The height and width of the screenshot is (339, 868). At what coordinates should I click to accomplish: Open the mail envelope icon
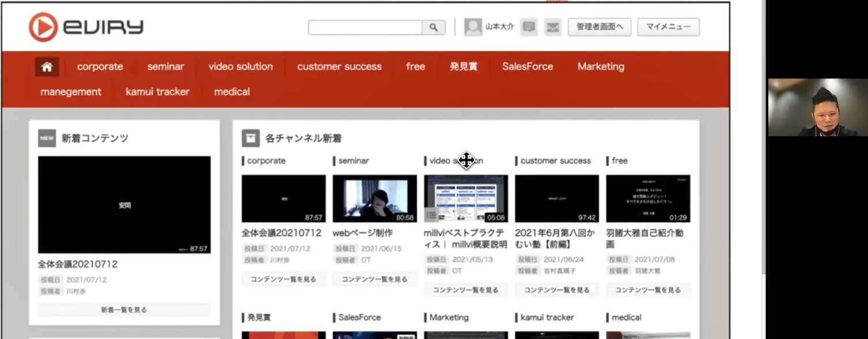click(552, 27)
